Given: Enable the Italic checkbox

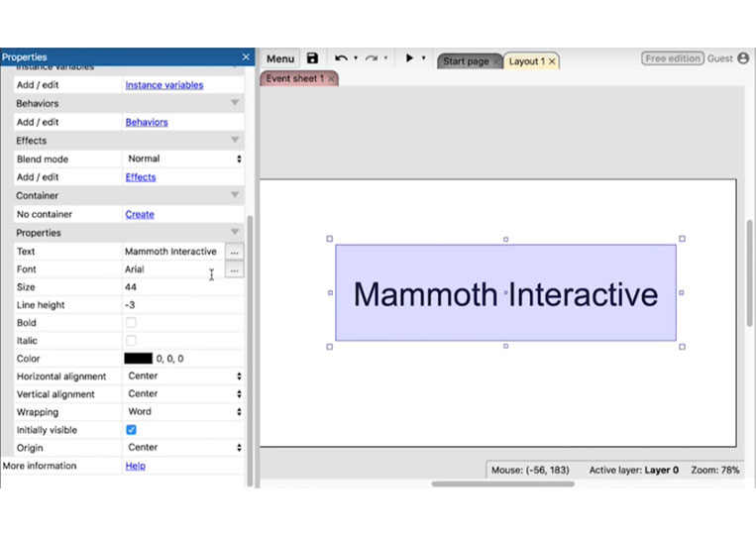Looking at the screenshot, I should point(131,340).
